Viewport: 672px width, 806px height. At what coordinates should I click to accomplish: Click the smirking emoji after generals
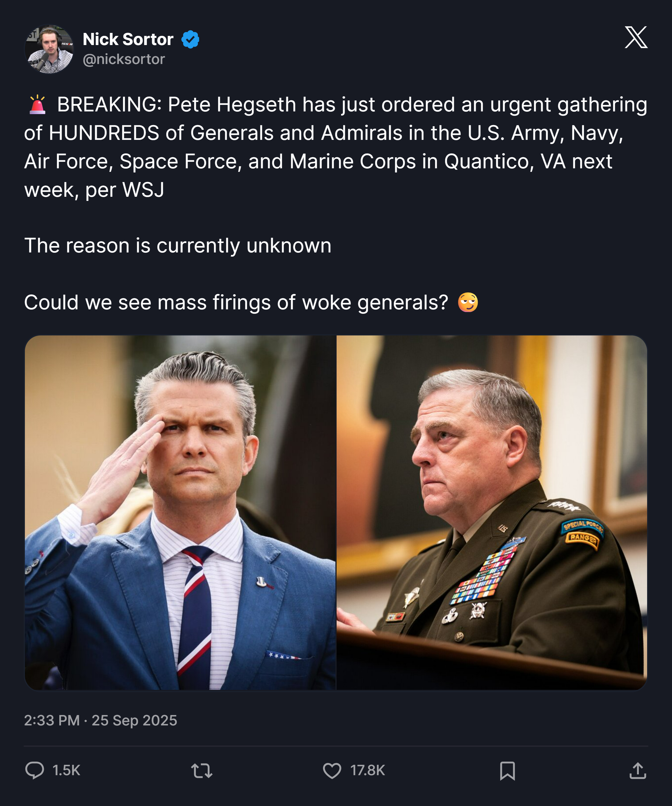(468, 303)
